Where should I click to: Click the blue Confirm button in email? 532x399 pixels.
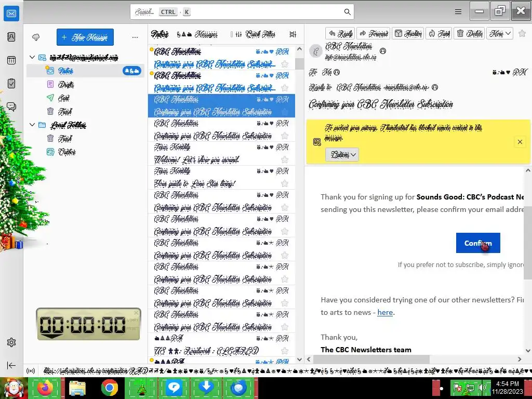pos(478,243)
